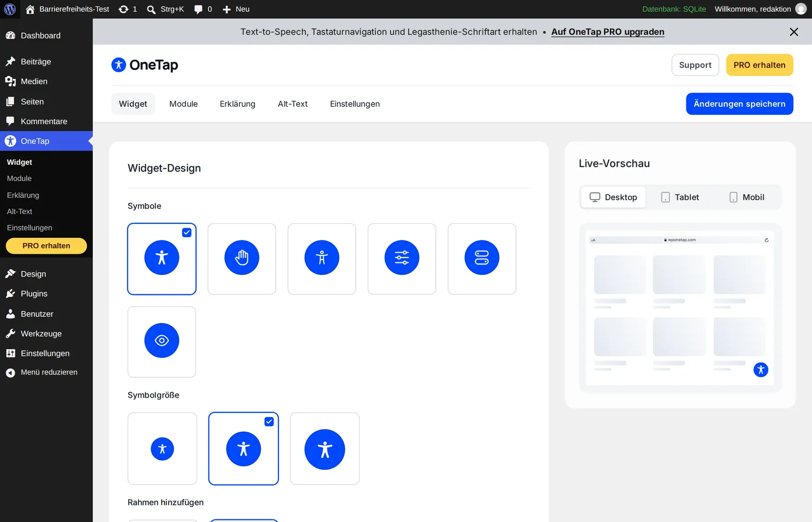Follow the Auf OneTap PRO upgraden link
This screenshot has width=812, height=522.
pyautogui.click(x=607, y=32)
